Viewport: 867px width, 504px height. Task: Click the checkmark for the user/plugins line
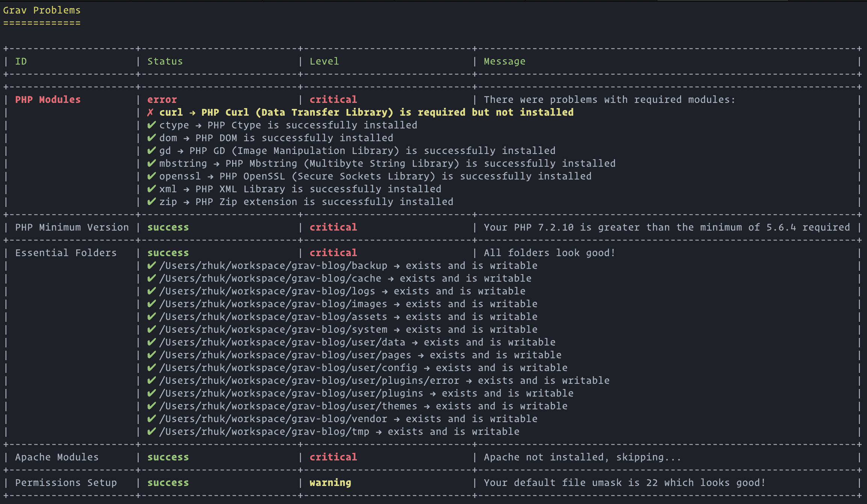(x=151, y=393)
